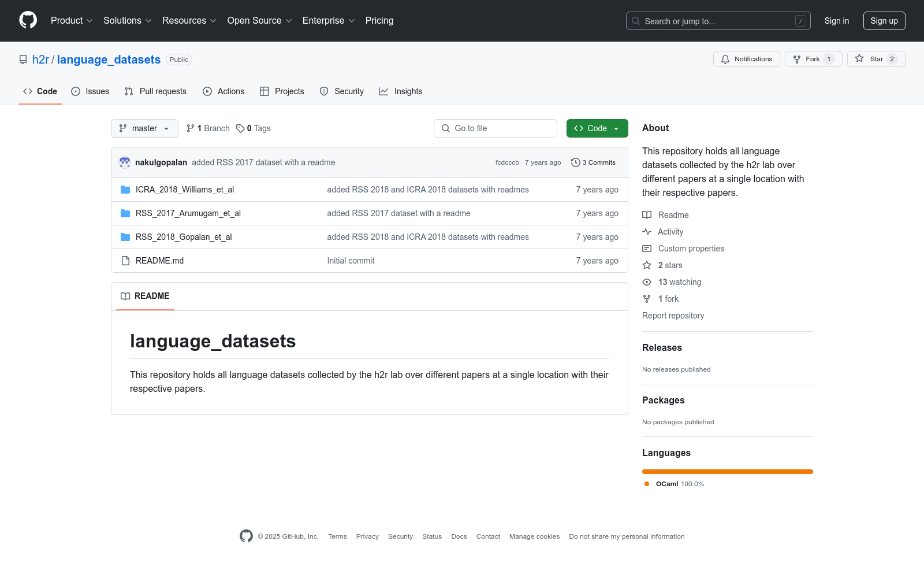The image size is (924, 578).
Task: Click the Issues circle icon
Action: pos(76,91)
